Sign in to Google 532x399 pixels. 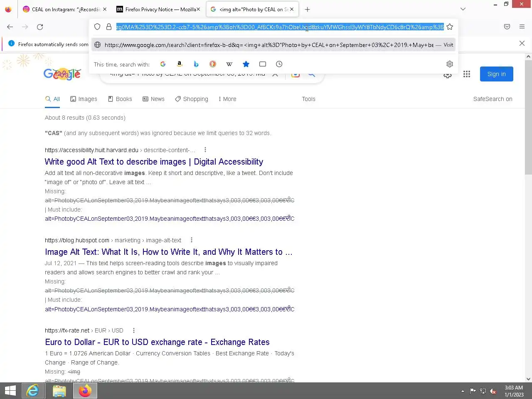(497, 74)
